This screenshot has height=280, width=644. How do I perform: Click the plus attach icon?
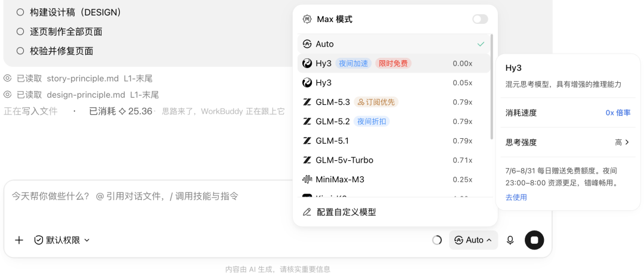[19, 240]
